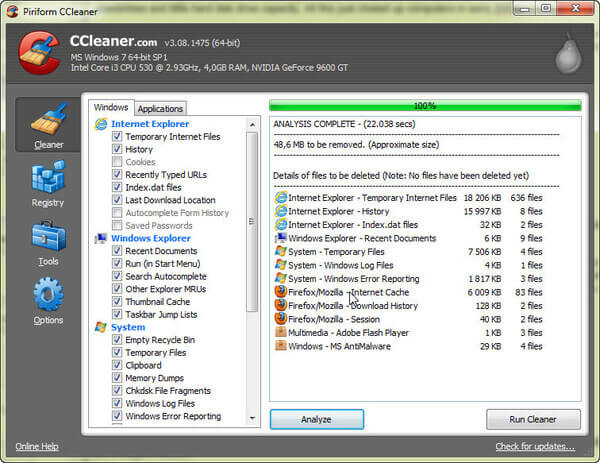
Task: Uncheck Temporary Internet Files checkbox
Action: click(117, 136)
